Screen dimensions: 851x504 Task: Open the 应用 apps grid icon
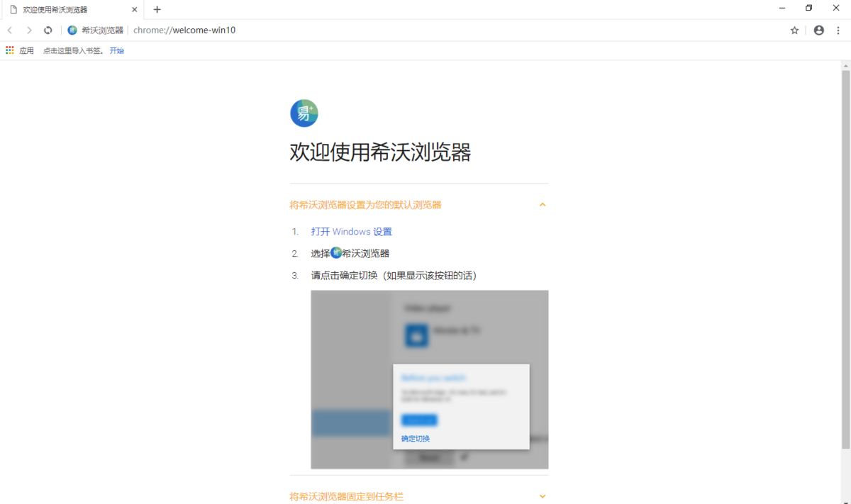click(10, 50)
